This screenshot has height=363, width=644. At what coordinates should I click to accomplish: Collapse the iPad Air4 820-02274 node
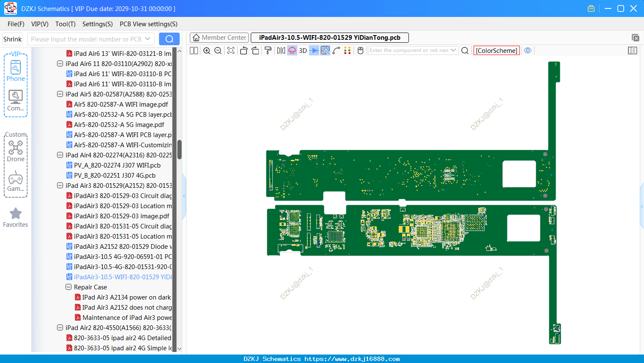pos(60,155)
